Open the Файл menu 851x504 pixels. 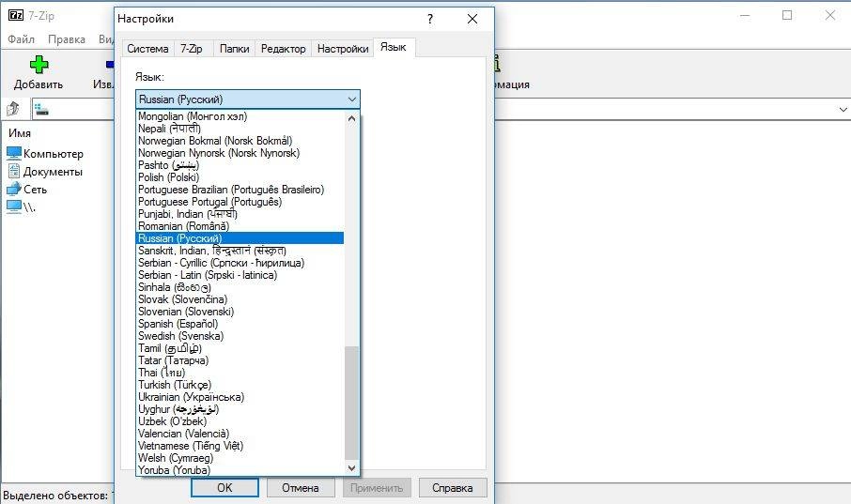[22, 39]
